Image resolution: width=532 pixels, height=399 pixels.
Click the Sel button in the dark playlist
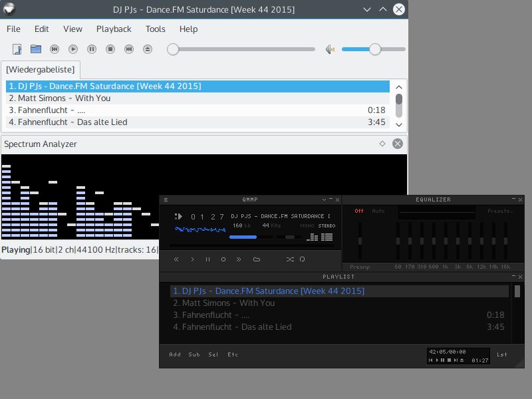(213, 354)
